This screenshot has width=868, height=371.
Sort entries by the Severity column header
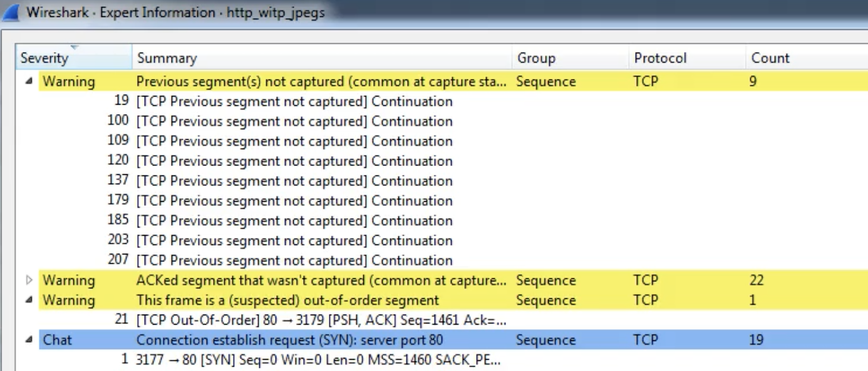click(x=44, y=58)
